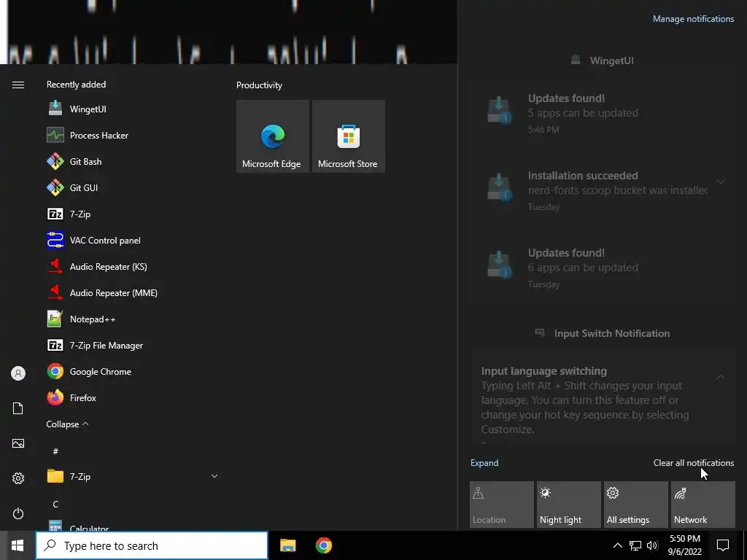
Task: Open All settings quick action tile
Action: (x=636, y=505)
